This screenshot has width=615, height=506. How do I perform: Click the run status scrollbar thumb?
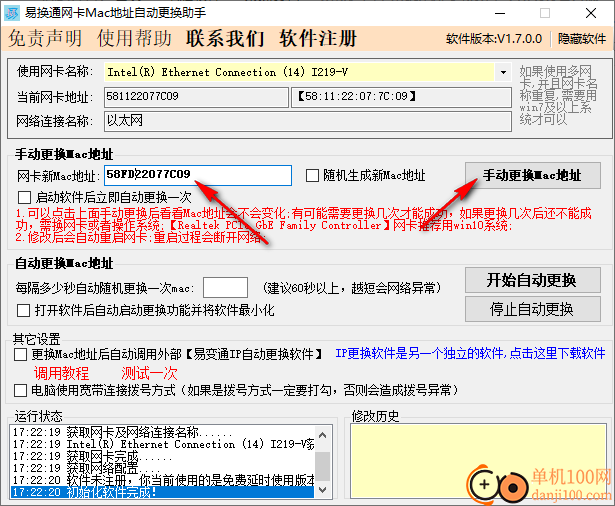(x=322, y=466)
